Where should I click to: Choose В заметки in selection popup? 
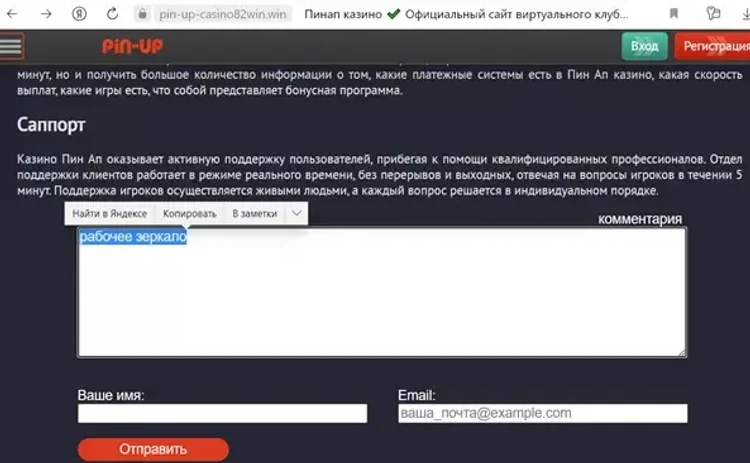click(x=254, y=214)
